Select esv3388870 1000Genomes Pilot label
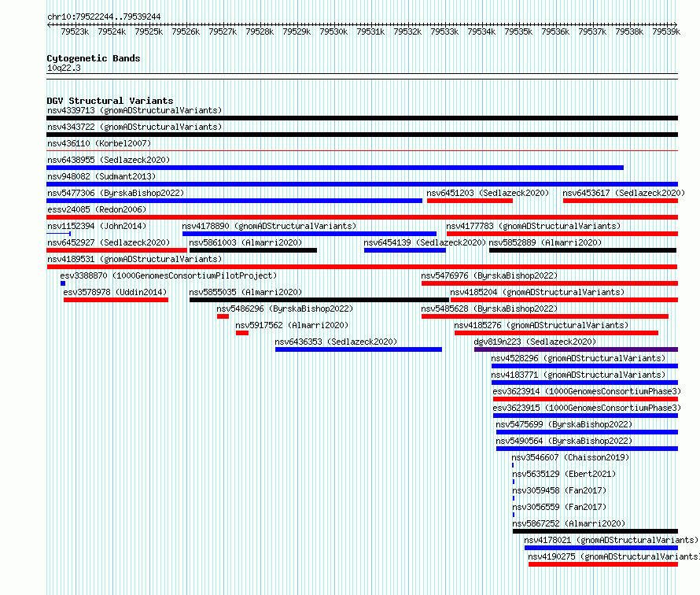The width and height of the screenshot is (700, 595). [x=168, y=275]
